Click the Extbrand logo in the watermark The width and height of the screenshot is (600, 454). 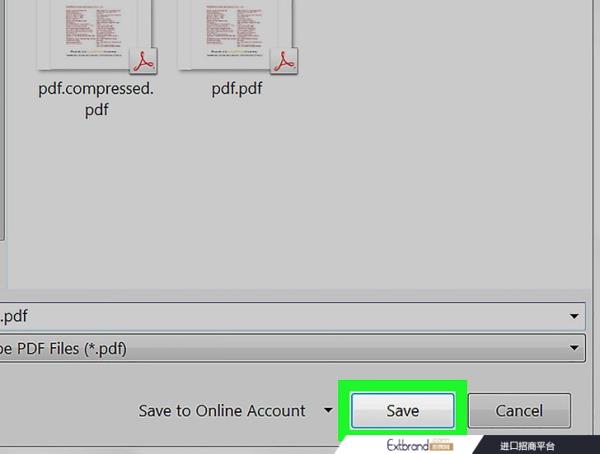(x=407, y=446)
